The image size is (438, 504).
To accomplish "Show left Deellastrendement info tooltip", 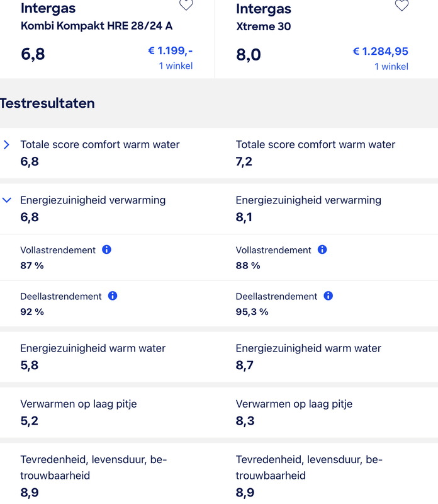I will 113,295.
